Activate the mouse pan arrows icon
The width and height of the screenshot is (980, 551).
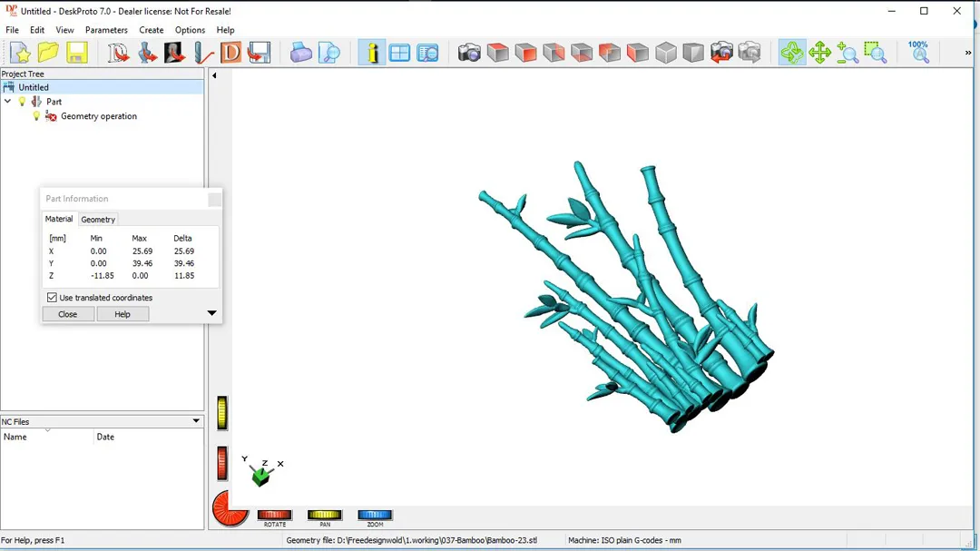[x=819, y=53]
